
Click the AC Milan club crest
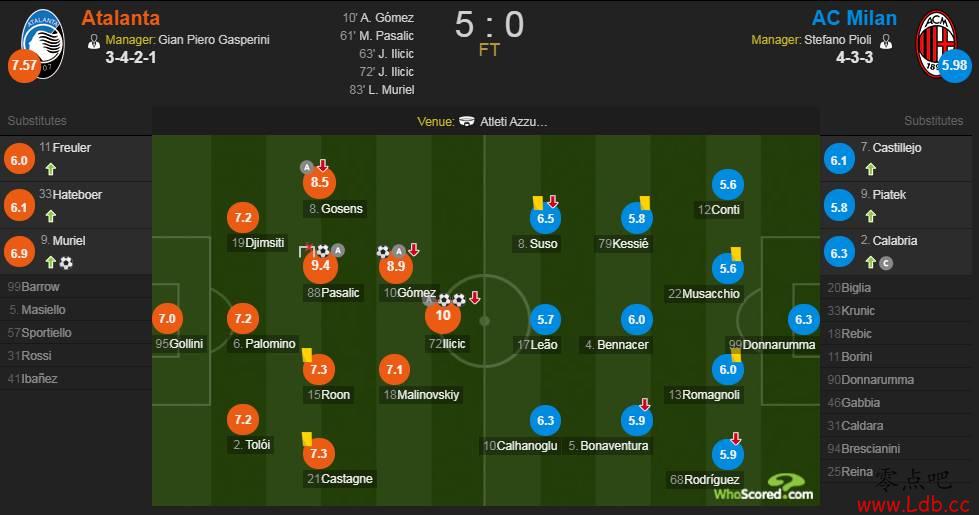(x=935, y=42)
